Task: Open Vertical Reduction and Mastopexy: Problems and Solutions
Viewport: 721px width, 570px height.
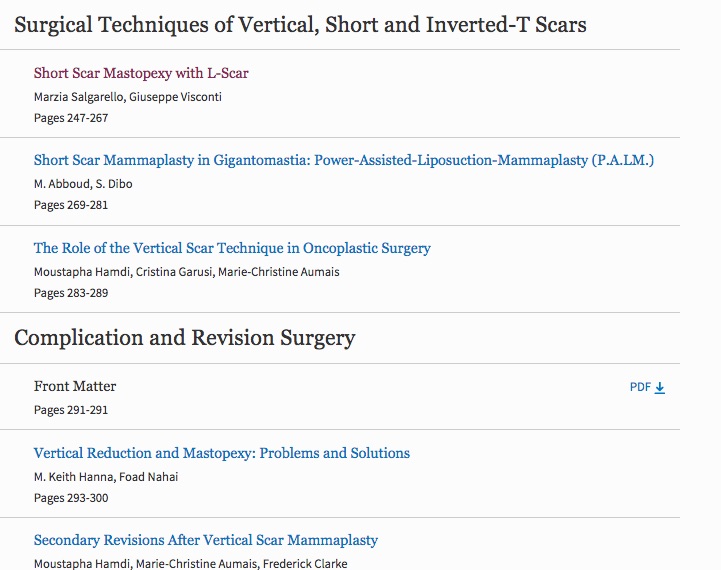Action: pyautogui.click(x=222, y=453)
